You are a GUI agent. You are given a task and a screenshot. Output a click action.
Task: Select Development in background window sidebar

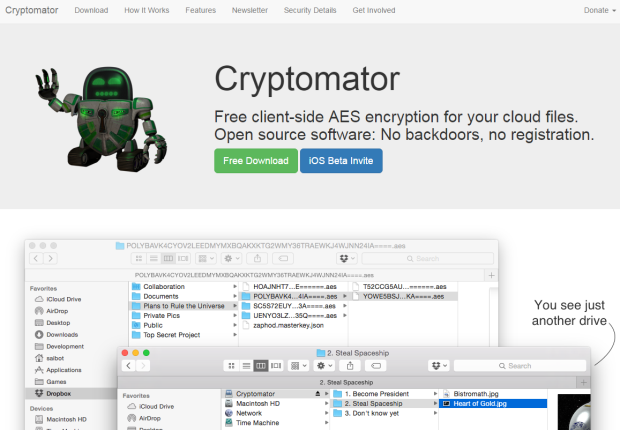59,347
